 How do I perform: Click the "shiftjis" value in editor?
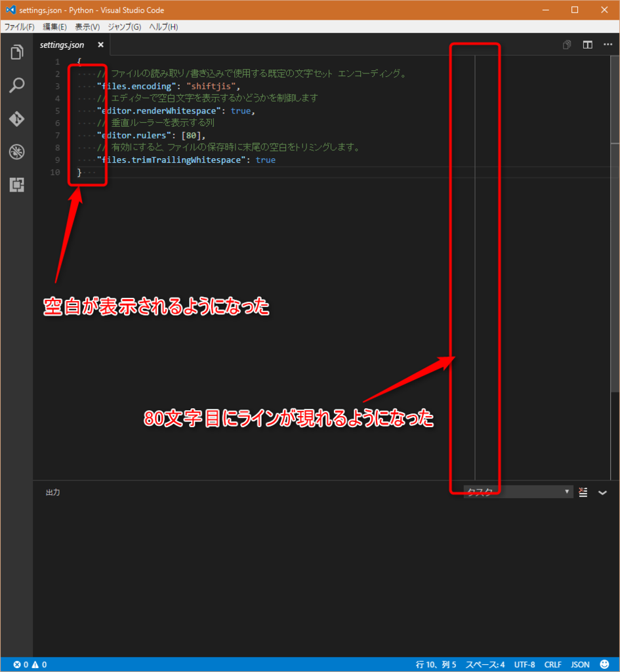[x=211, y=86]
